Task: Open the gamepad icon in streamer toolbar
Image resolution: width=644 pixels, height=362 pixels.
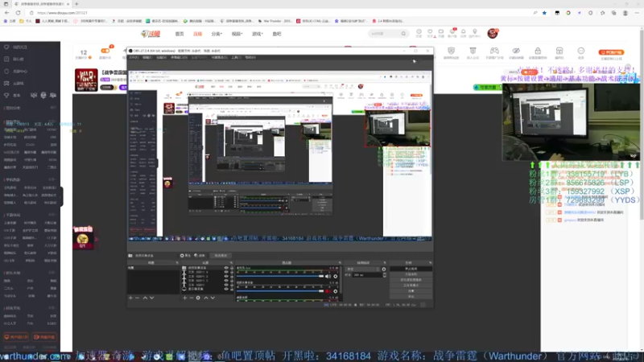Action: 494,51
